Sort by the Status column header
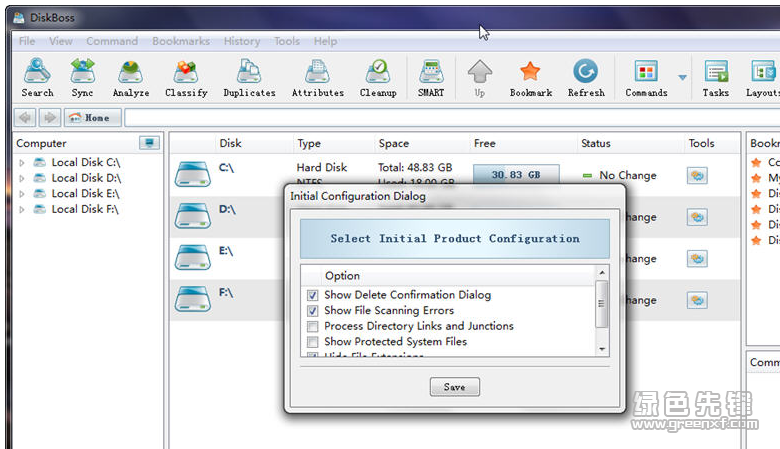780x449 pixels. pyautogui.click(x=595, y=143)
